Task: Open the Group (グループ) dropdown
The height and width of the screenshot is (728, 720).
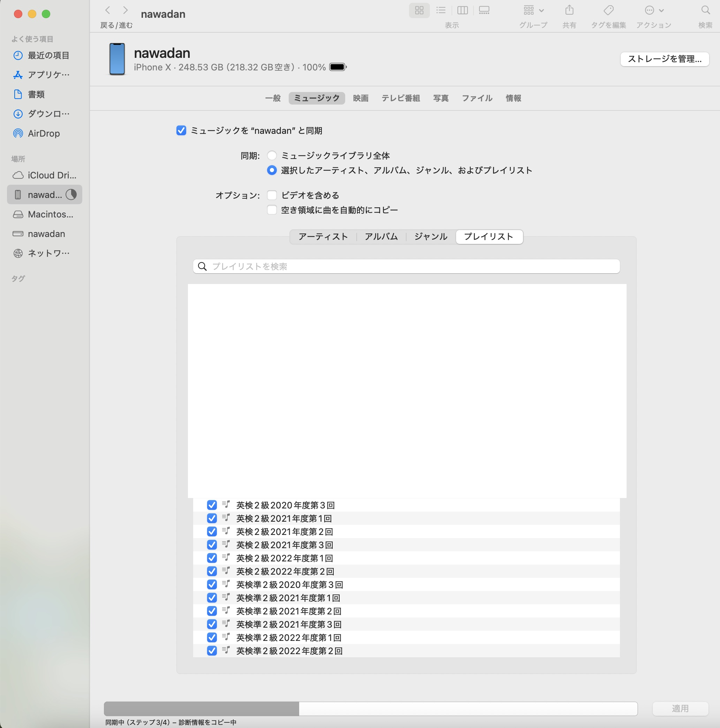Action: (x=533, y=10)
